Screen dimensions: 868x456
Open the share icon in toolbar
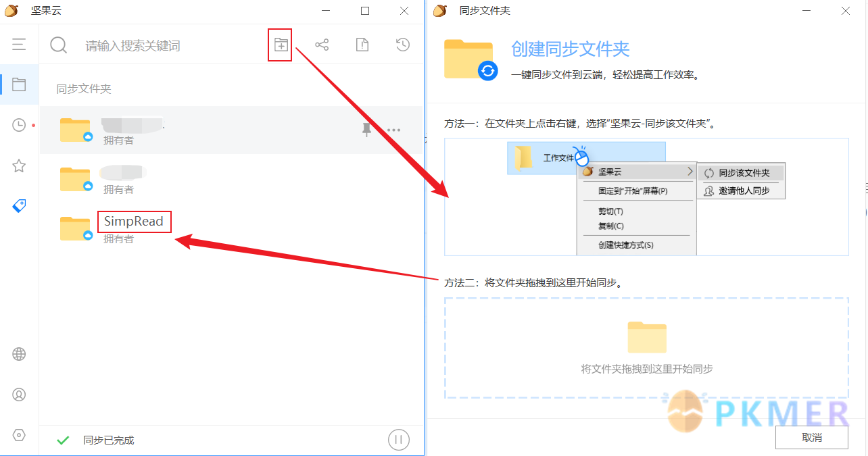tap(322, 45)
